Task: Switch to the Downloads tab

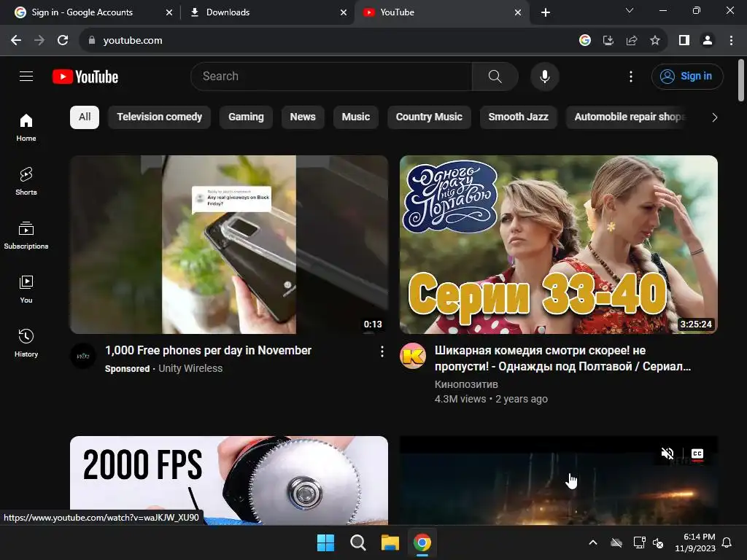Action: (x=267, y=12)
